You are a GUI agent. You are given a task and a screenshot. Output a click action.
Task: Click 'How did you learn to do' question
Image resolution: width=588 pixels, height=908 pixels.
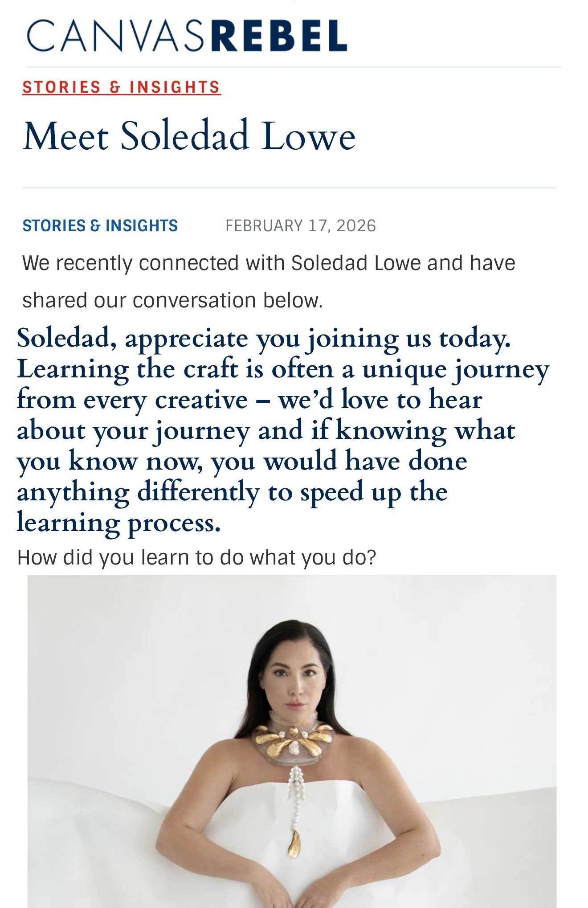click(x=196, y=557)
